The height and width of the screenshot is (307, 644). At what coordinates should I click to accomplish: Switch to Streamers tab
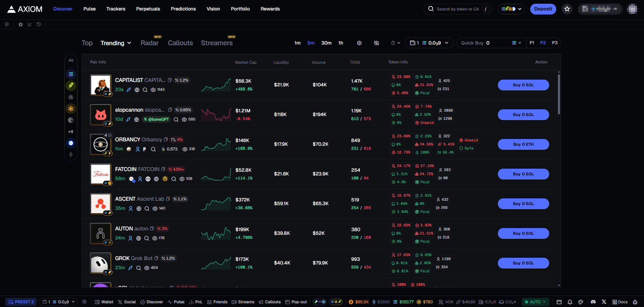pos(217,43)
